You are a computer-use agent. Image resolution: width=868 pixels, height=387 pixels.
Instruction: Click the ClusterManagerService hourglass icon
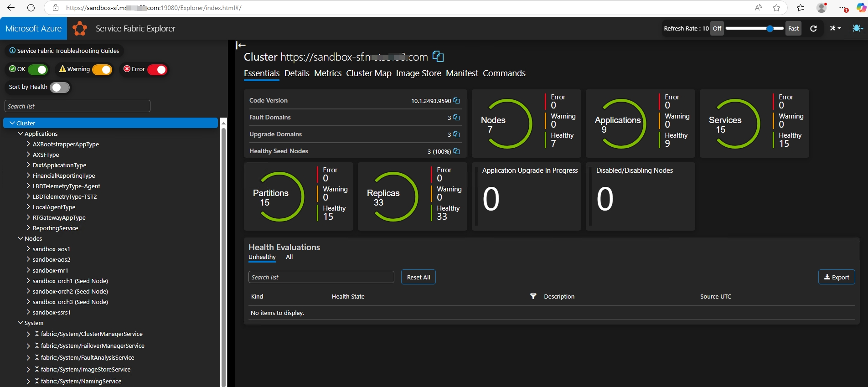point(37,334)
